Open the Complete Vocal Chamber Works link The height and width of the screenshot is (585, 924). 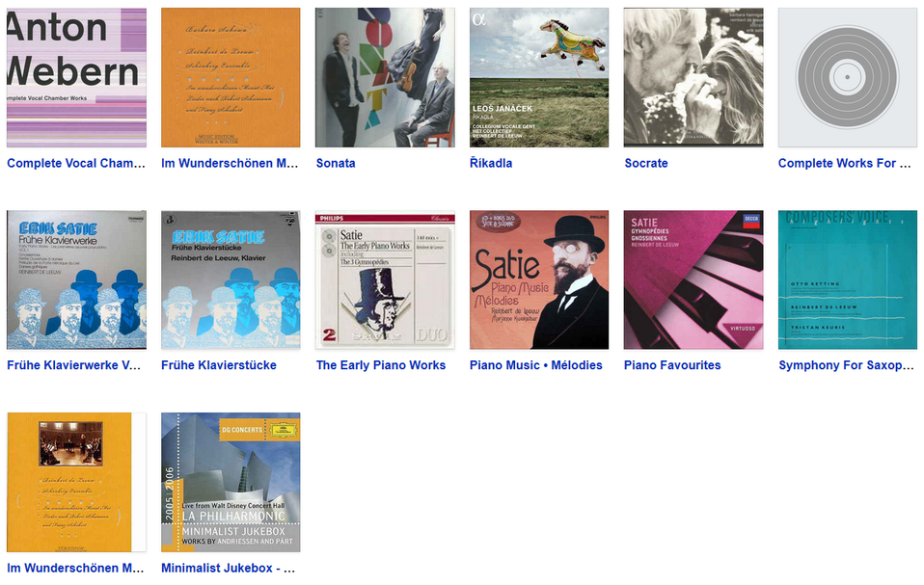click(x=76, y=163)
